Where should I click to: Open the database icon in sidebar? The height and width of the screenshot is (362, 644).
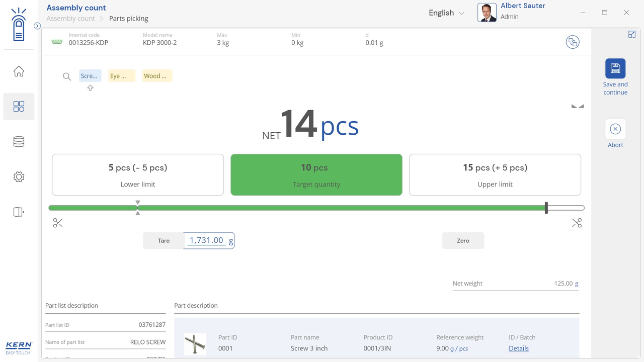pyautogui.click(x=19, y=142)
